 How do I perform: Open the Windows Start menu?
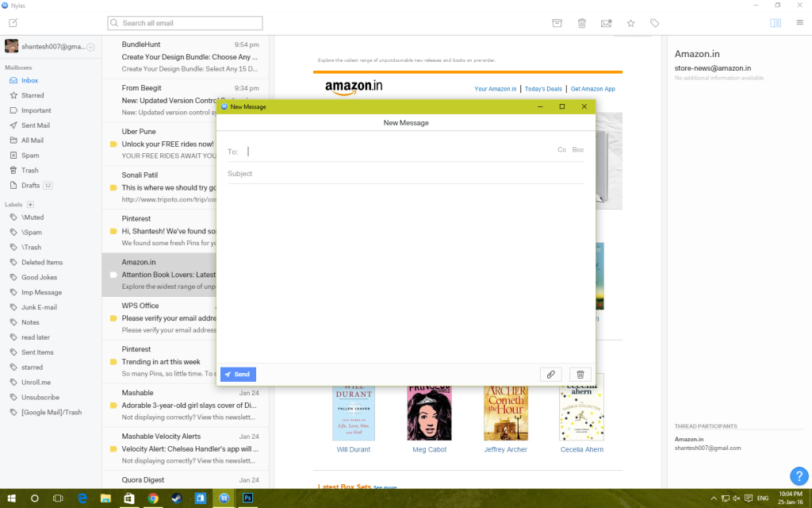coord(11,498)
